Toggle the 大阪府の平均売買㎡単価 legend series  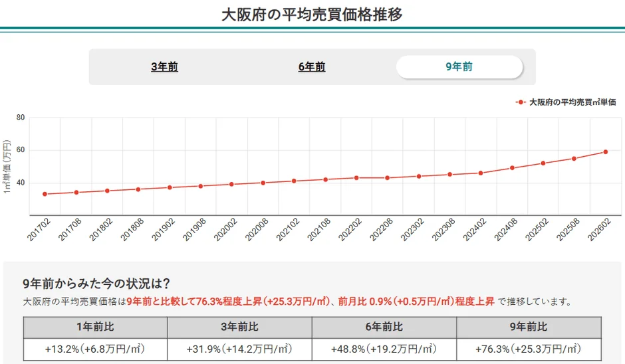566,102
